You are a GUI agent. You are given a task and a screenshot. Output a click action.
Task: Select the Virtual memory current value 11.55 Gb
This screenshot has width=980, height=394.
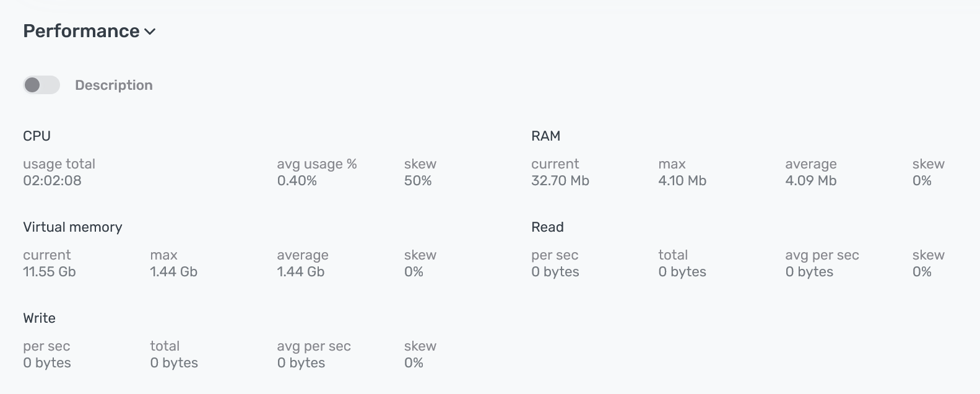coord(49,271)
